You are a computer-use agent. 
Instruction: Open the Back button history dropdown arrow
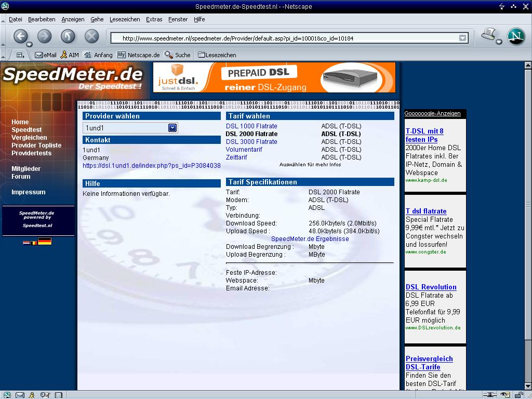tap(29, 44)
